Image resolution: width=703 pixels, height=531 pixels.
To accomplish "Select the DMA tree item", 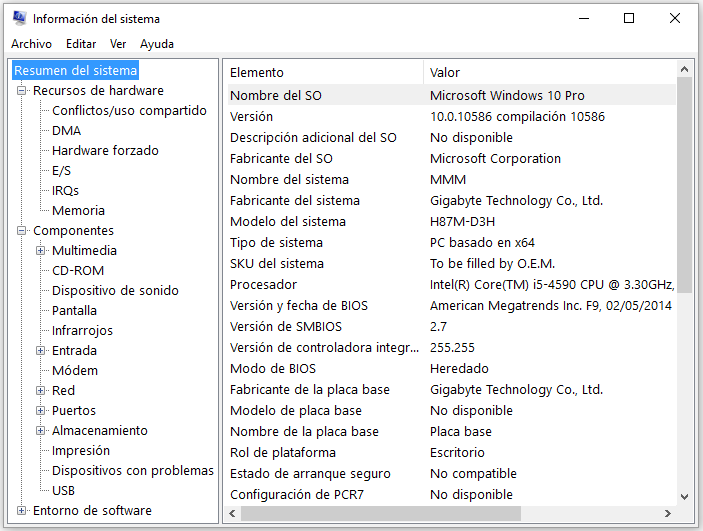I will 66,131.
